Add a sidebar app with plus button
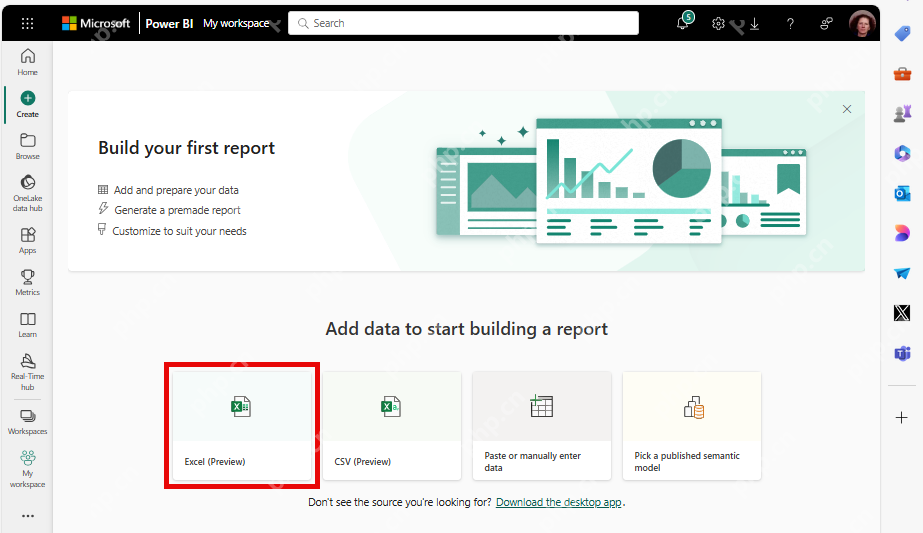 pos(901,418)
